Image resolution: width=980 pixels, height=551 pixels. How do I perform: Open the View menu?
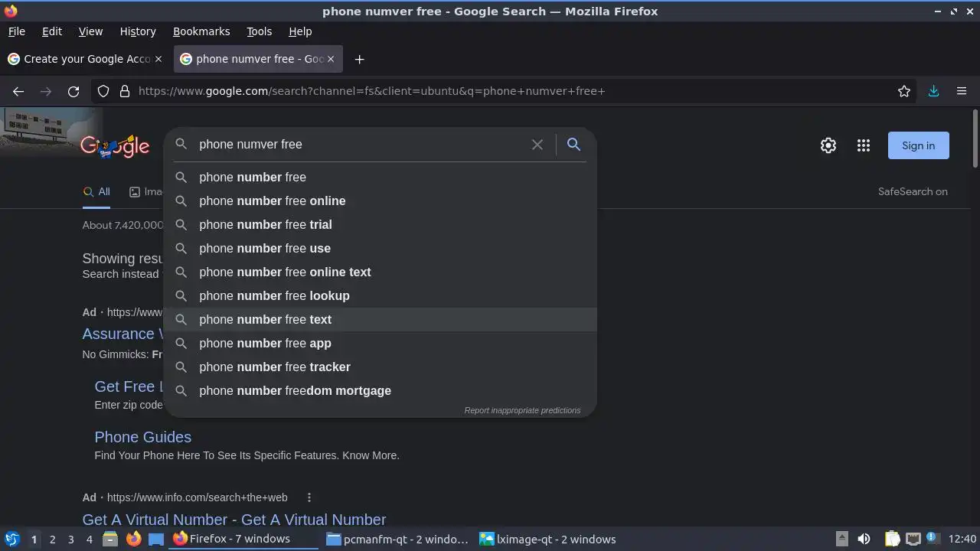click(90, 31)
